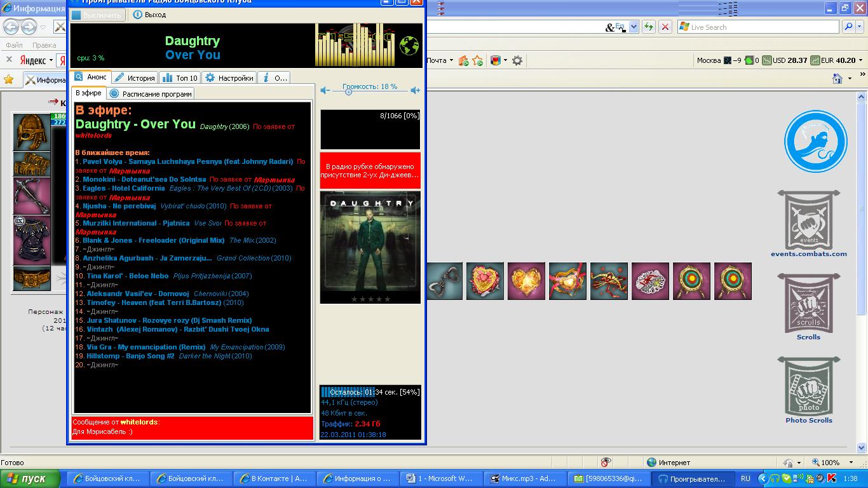This screenshot has height=488, width=868.
Task: Click the green headphones tray icon
Action: coord(775,478)
